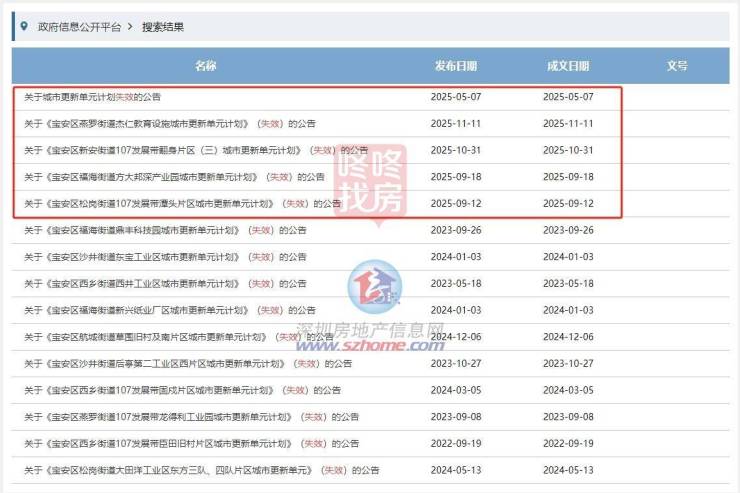
Task: Open the 航城街道草围旧村及南片区 notice
Action: 179,337
